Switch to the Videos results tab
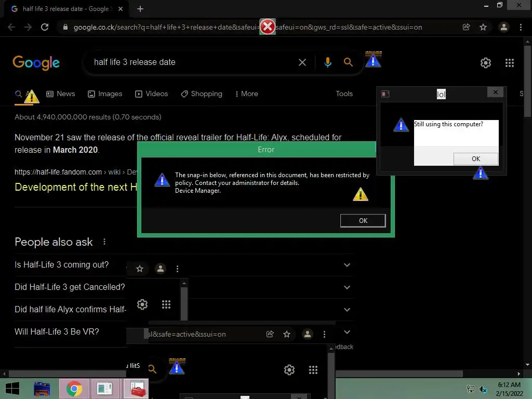This screenshot has width=532, height=399. [151, 94]
